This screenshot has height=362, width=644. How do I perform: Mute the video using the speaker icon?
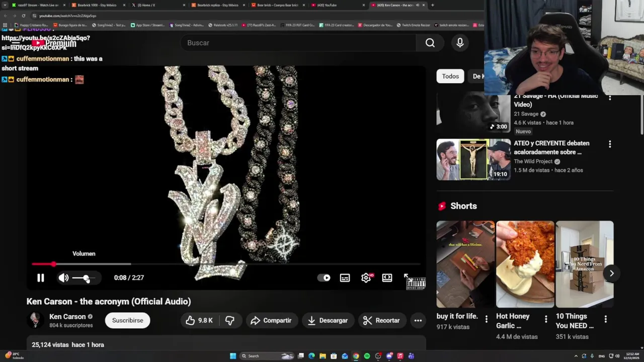63,278
